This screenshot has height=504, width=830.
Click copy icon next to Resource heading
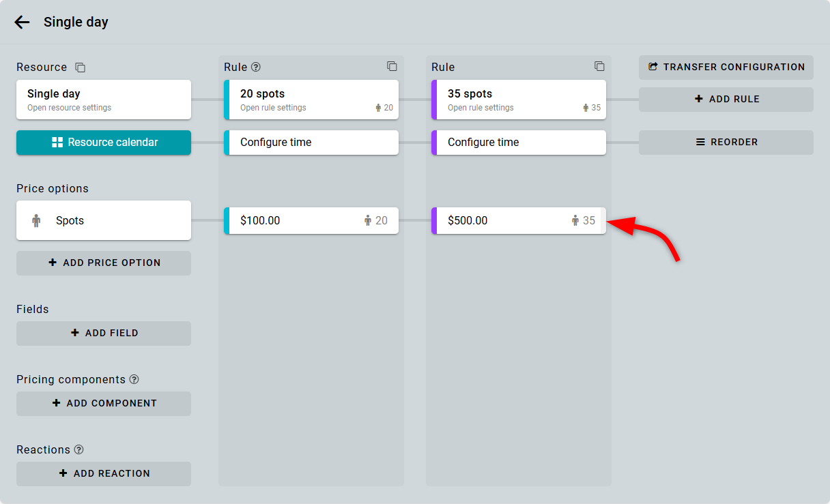pyautogui.click(x=81, y=68)
